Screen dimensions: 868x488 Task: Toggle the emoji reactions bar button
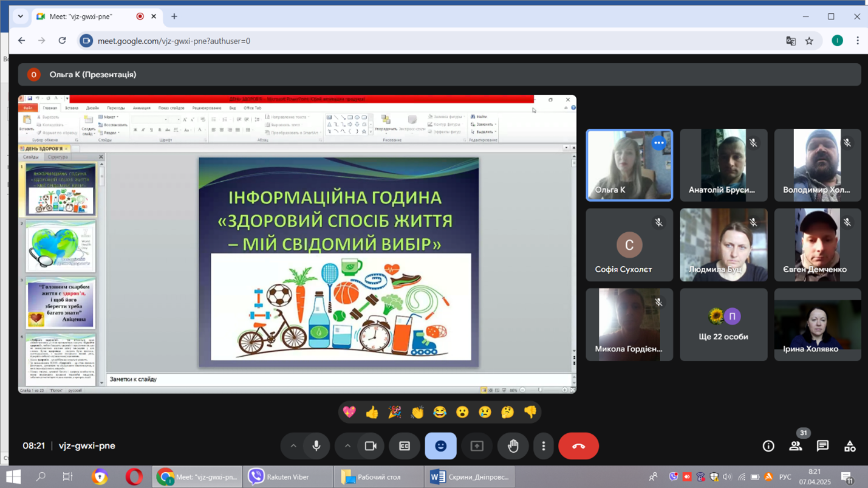(440, 446)
